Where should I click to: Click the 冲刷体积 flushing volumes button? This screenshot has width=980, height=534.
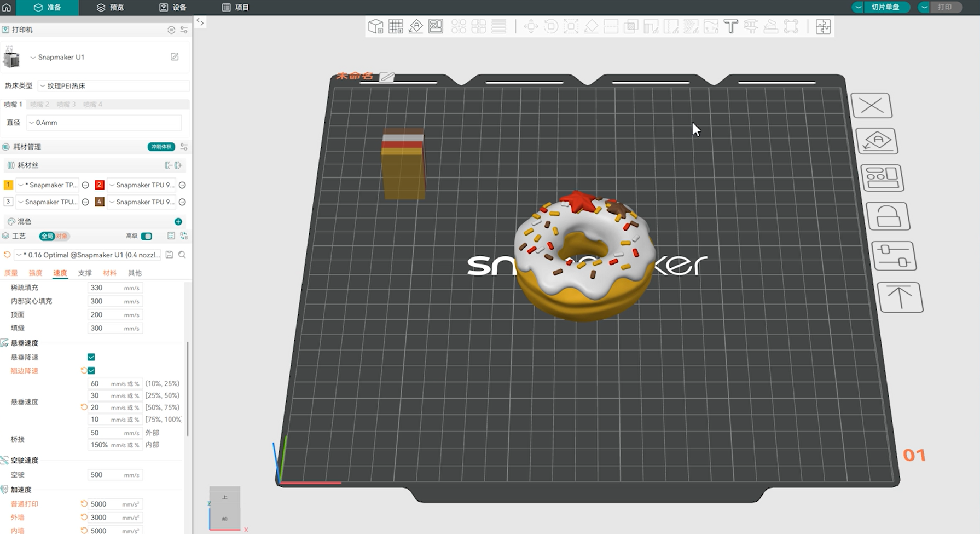click(x=161, y=147)
